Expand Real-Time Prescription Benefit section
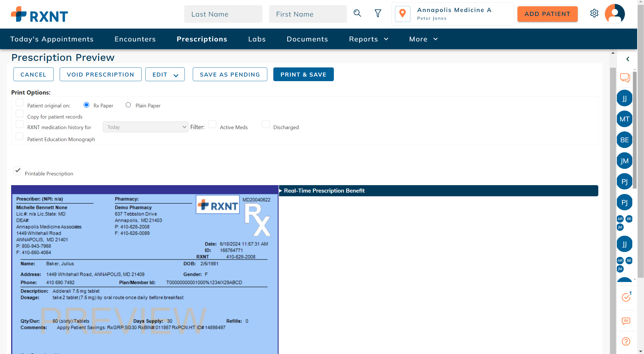The height and width of the screenshot is (354, 644). click(324, 191)
